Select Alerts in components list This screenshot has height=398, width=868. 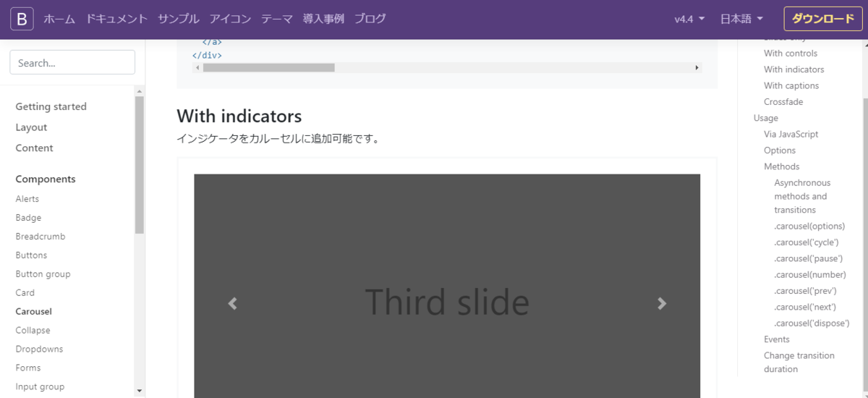(x=27, y=199)
